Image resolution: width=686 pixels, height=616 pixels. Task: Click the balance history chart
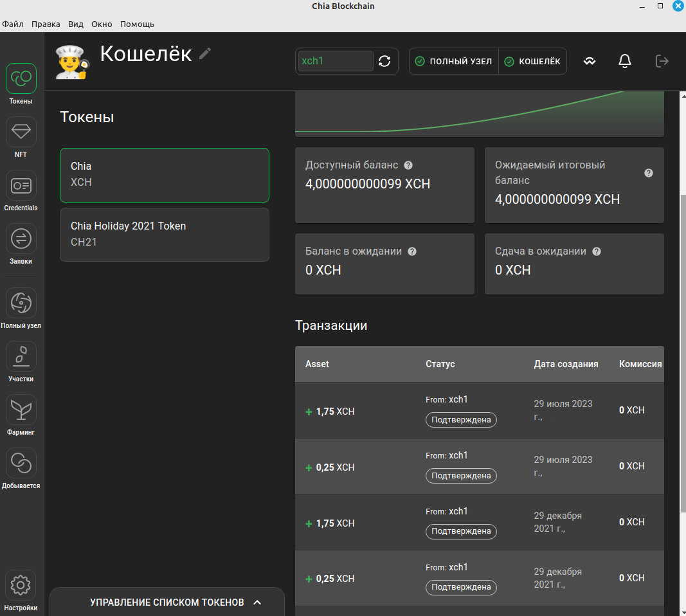[480, 114]
